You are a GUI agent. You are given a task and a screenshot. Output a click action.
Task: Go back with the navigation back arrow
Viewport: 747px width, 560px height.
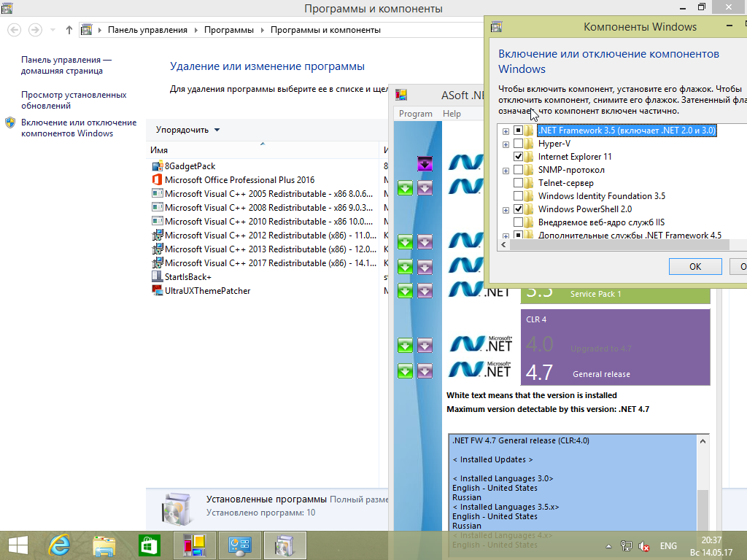coord(15,30)
